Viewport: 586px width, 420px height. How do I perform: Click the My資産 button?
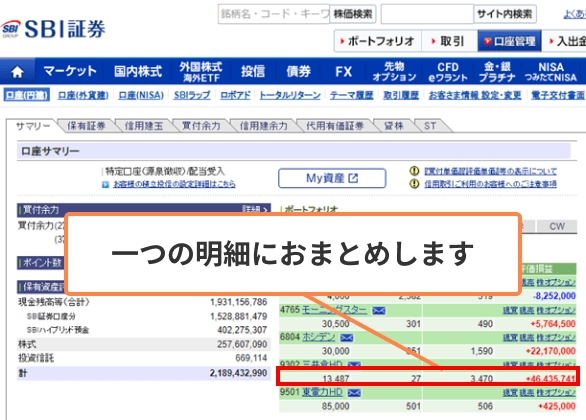[x=332, y=178]
